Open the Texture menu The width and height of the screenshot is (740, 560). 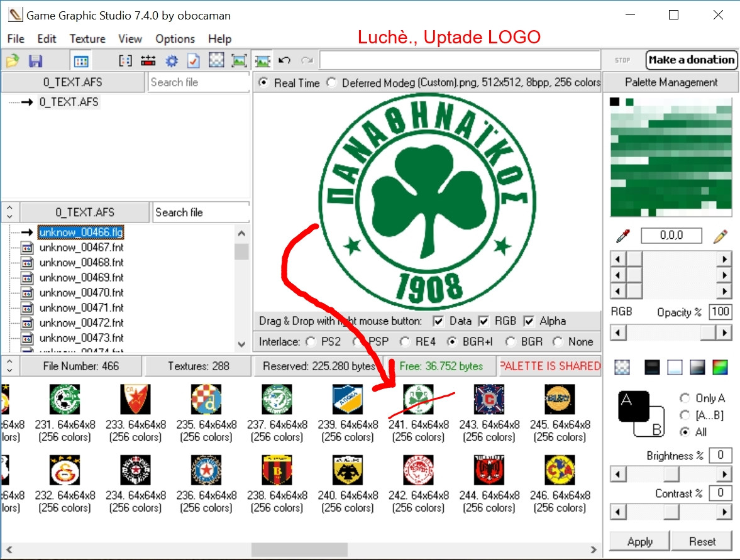click(x=87, y=39)
